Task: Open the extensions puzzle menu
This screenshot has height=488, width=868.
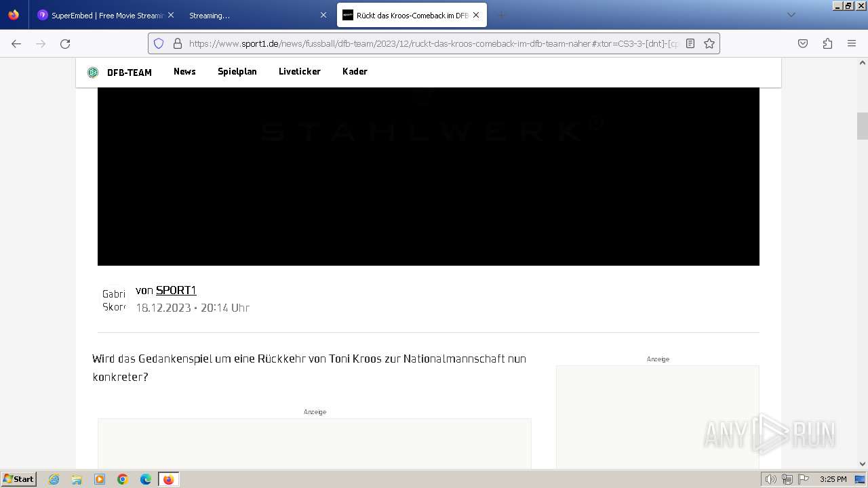Action: (x=827, y=43)
